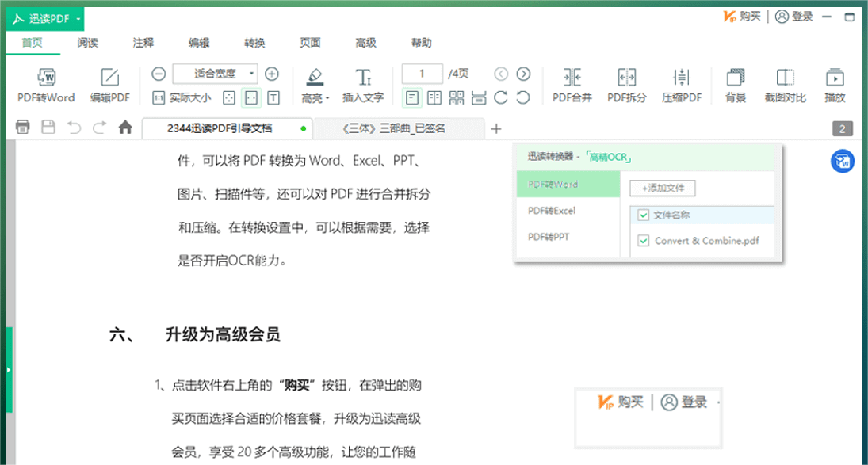
Task: Open the 背景 background settings
Action: click(x=736, y=85)
